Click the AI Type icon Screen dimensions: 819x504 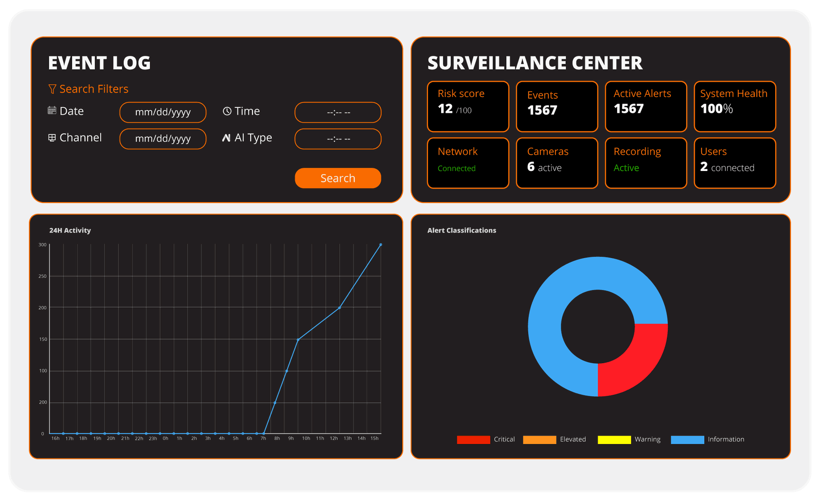tap(226, 138)
